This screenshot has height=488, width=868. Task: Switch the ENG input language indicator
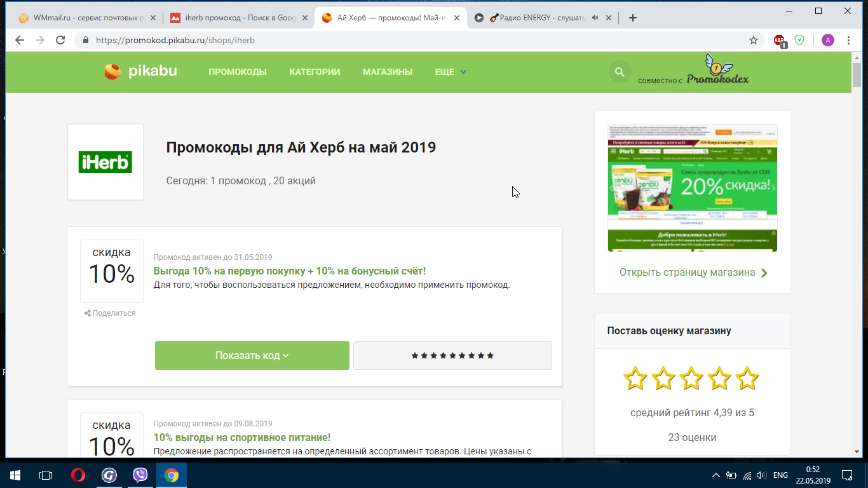[x=780, y=475]
